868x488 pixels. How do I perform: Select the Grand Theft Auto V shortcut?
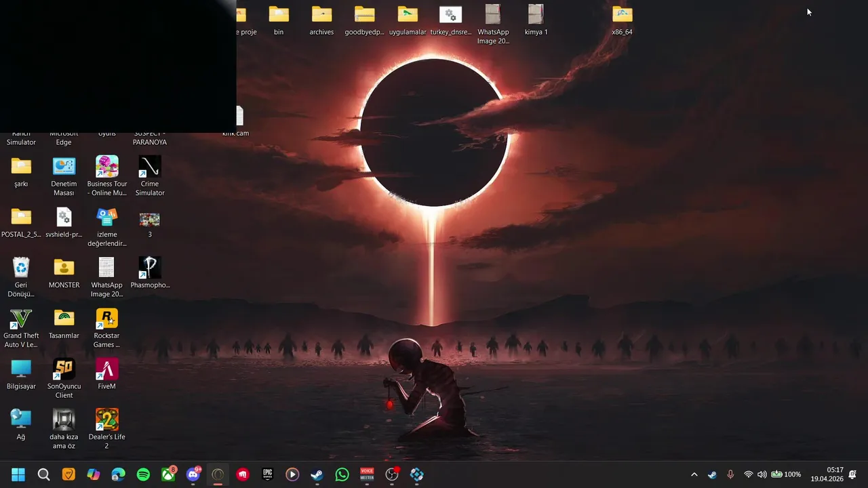point(21,328)
